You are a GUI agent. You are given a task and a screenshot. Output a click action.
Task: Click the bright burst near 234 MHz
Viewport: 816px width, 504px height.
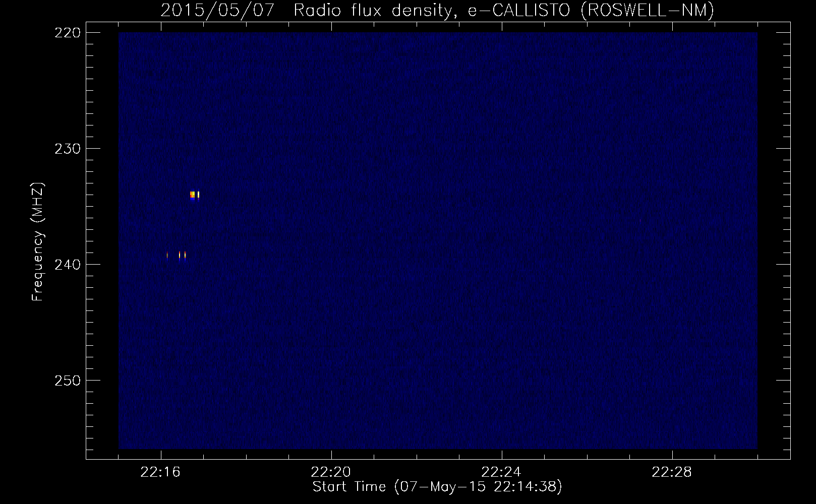pyautogui.click(x=195, y=196)
